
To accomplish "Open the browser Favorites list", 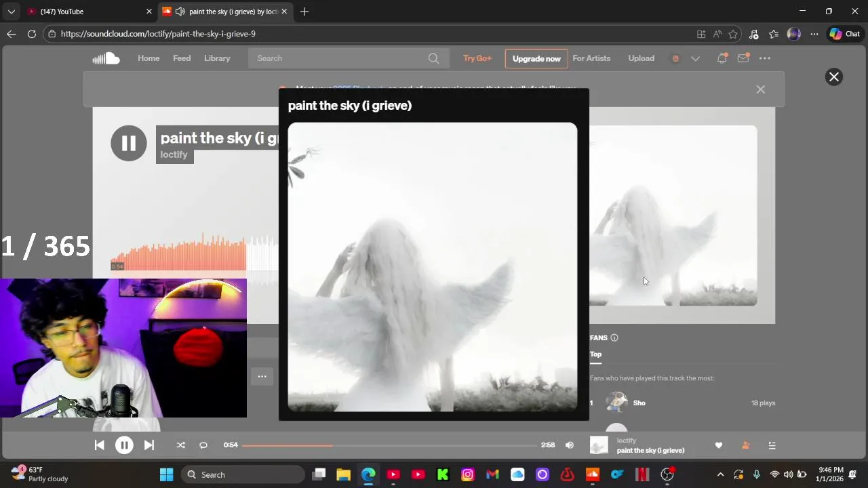I will coord(774,34).
